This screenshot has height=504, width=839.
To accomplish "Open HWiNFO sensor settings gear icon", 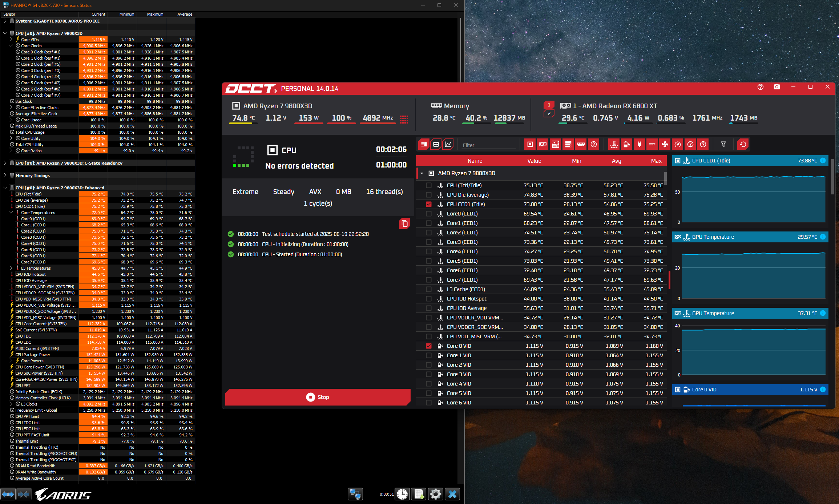I will [435, 494].
